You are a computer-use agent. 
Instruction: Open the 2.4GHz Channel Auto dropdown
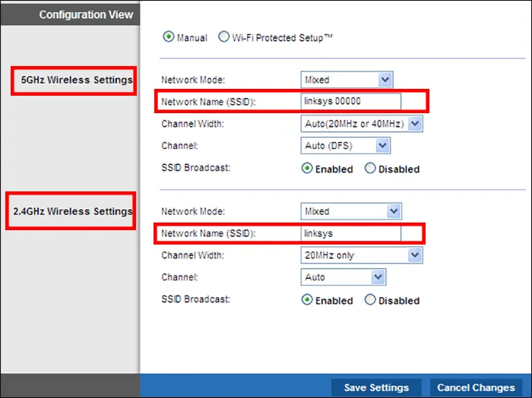coord(344,277)
